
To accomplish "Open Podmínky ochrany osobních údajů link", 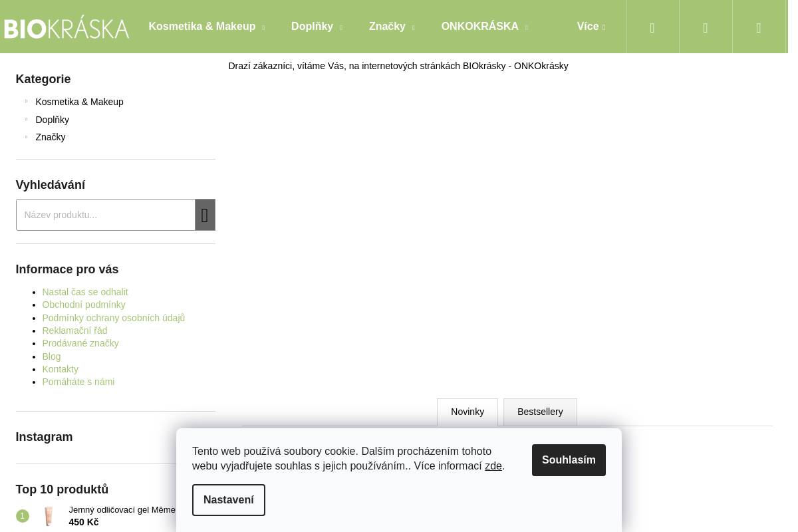I will pyautogui.click(x=114, y=318).
